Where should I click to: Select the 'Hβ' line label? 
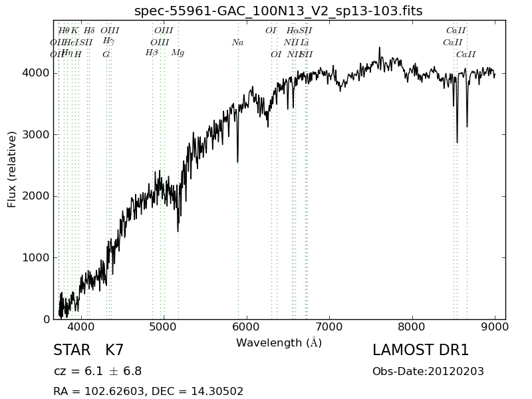(x=152, y=53)
